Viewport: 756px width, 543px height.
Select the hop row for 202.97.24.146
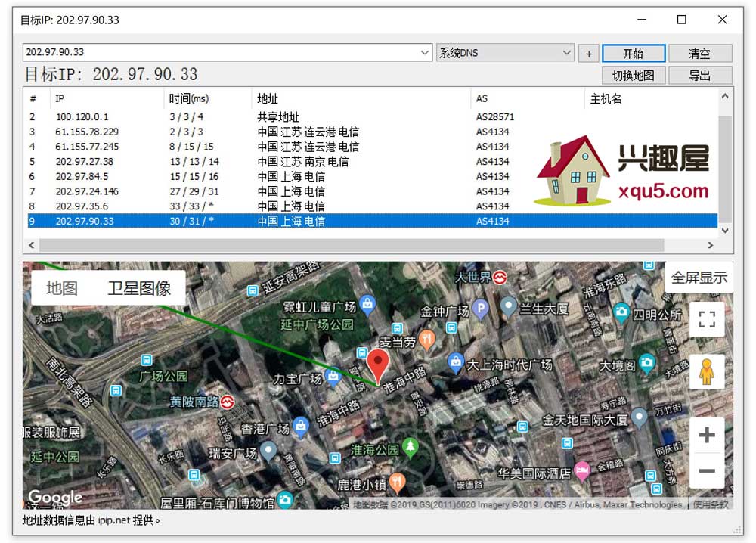372,191
